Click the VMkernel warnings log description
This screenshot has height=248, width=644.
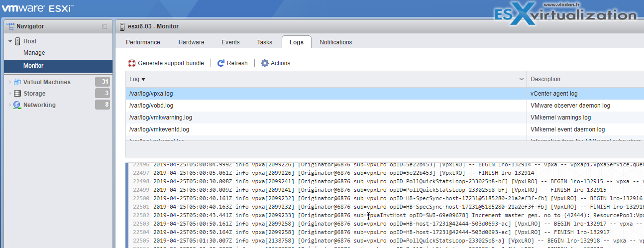tap(560, 118)
